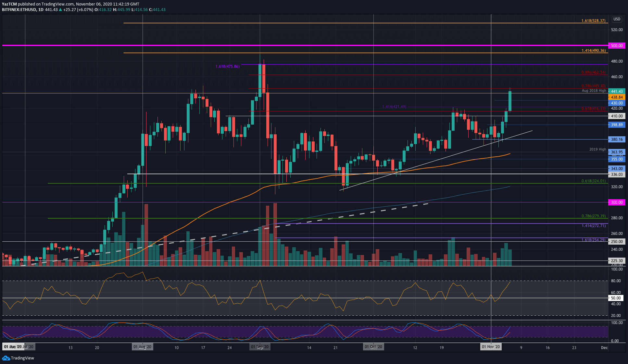Screen dimensions: 628x364
Task: Select the orange 438.84 price label
Action: pyautogui.click(x=616, y=97)
